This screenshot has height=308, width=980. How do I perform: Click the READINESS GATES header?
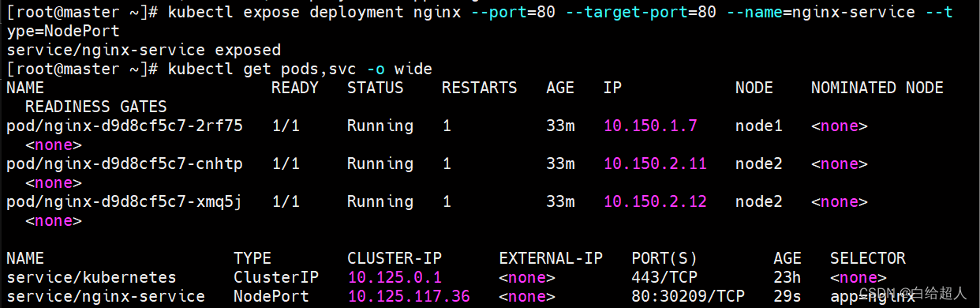(96, 107)
